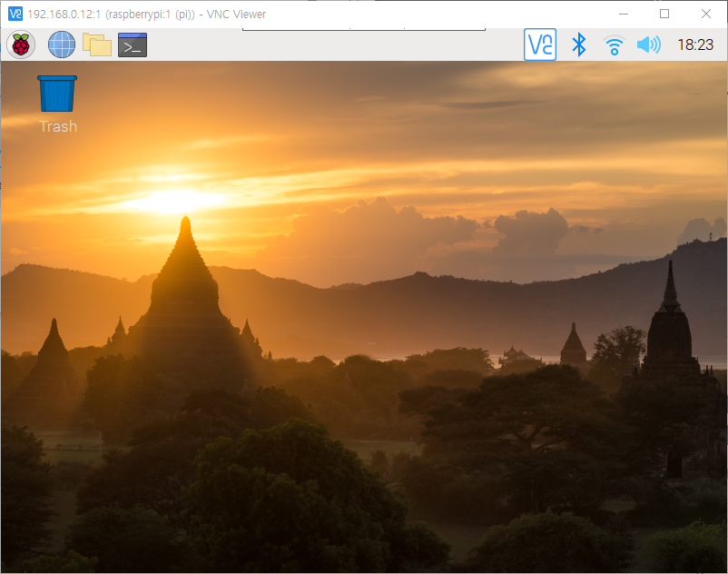Launch the Terminal from the panel
This screenshot has width=728, height=574.
133,45
